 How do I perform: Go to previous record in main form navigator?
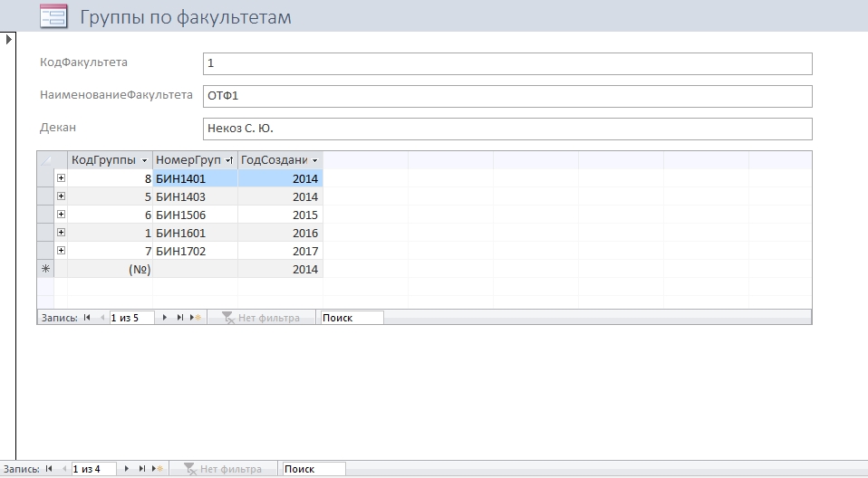point(63,469)
